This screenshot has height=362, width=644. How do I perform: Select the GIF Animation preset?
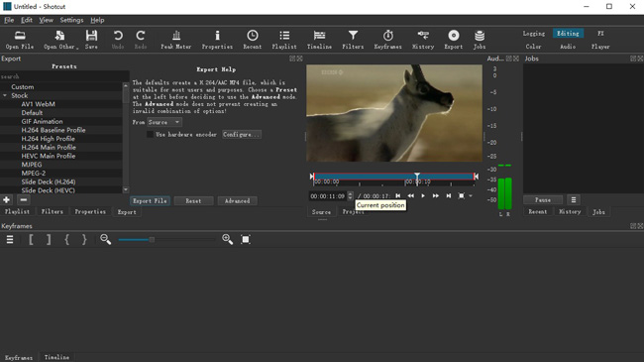pyautogui.click(x=42, y=121)
